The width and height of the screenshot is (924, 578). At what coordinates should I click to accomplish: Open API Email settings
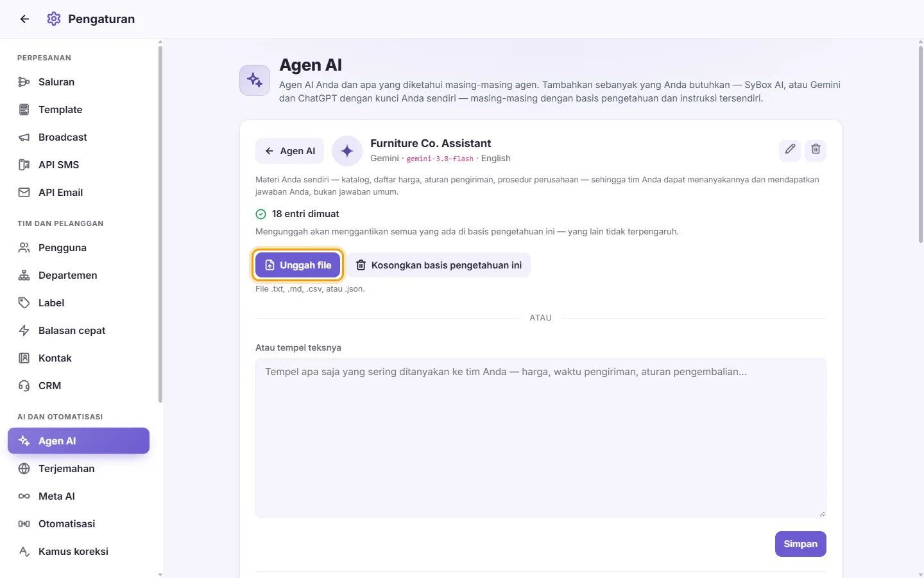point(78,193)
